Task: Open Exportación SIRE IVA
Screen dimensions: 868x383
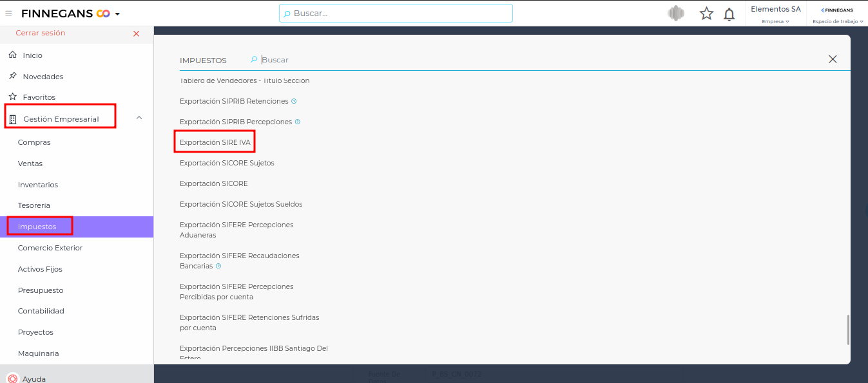Action: [x=215, y=142]
